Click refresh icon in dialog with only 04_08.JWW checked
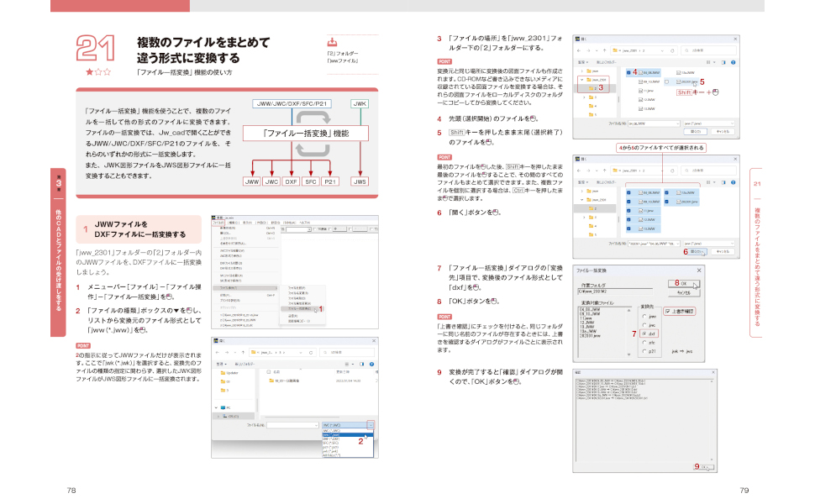This screenshot has height=504, width=815. 672,50
